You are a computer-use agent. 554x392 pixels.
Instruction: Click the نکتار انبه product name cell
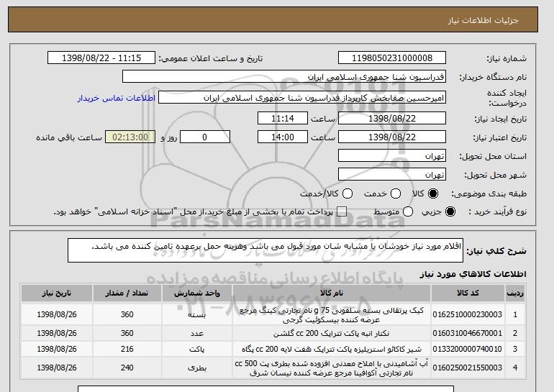coord(332,333)
